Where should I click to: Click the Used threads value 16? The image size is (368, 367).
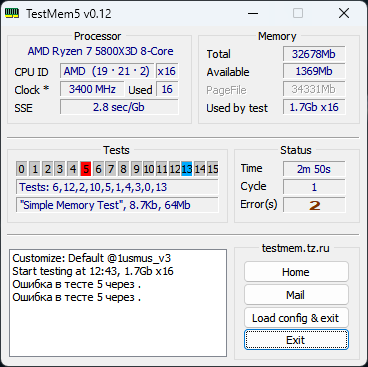pyautogui.click(x=167, y=89)
